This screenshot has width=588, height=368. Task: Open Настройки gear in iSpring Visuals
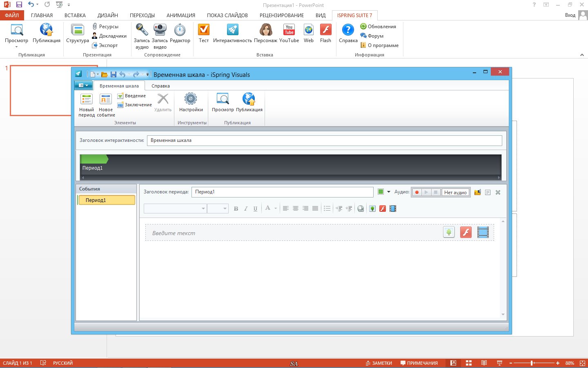pos(191,100)
